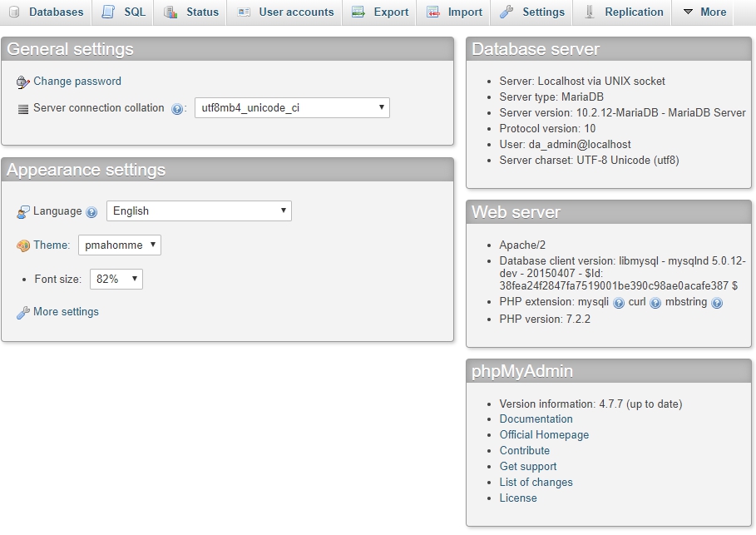Open the SQL tab
The image size is (756, 535).
[123, 12]
